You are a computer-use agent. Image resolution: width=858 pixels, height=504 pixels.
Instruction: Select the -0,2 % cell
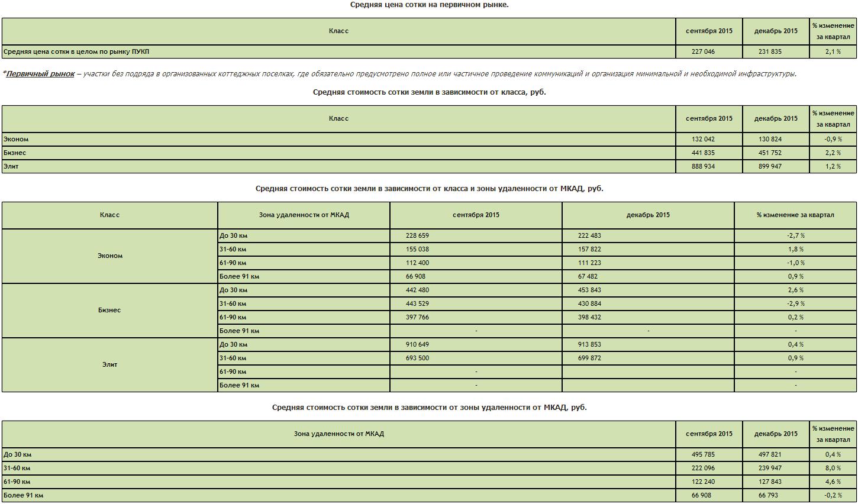[833, 496]
